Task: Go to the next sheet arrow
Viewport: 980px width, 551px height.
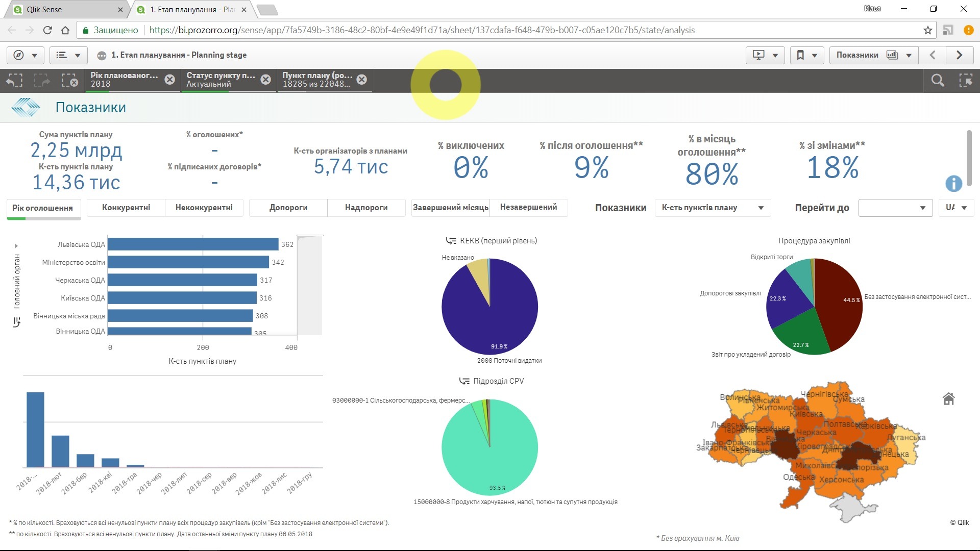Action: click(x=959, y=55)
